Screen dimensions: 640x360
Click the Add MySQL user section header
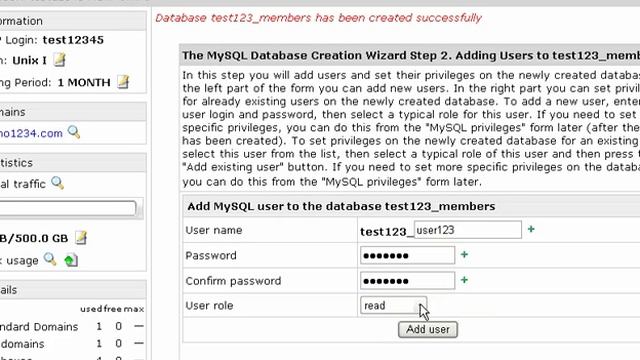(x=341, y=207)
